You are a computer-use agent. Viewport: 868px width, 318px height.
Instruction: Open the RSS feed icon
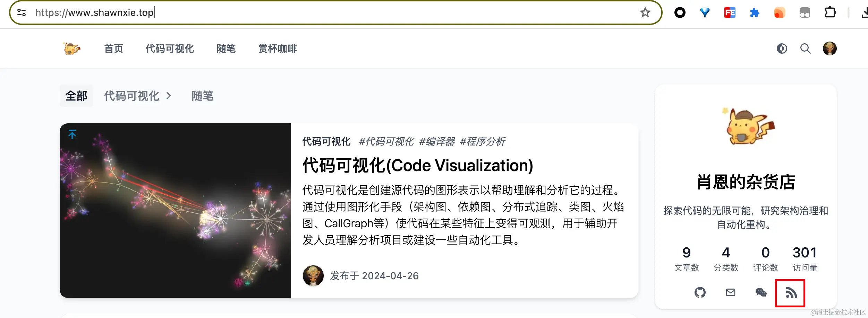coord(791,293)
